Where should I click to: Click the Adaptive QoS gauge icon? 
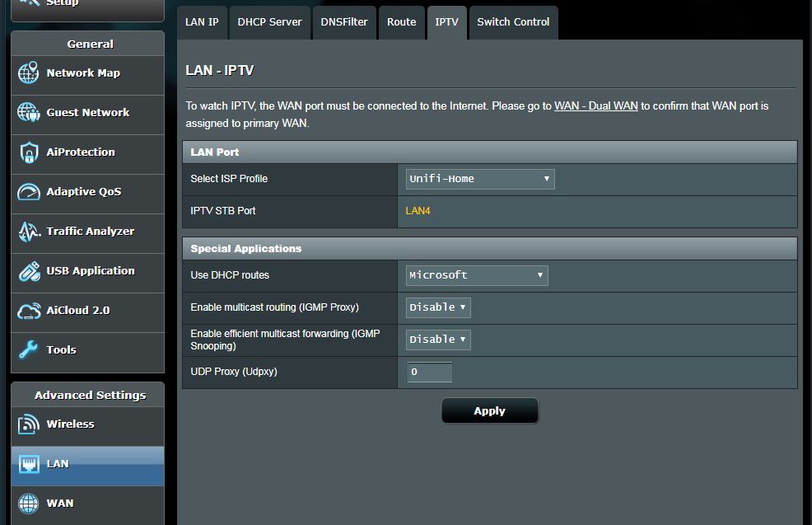(x=29, y=192)
